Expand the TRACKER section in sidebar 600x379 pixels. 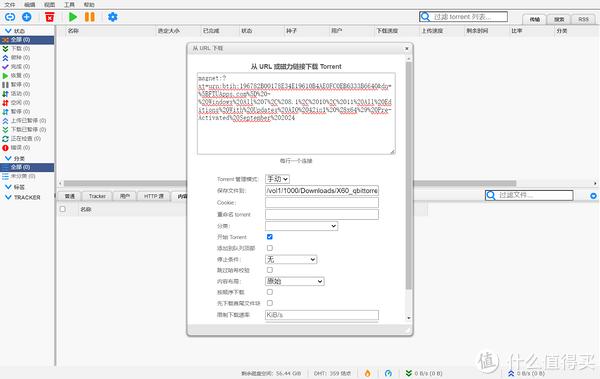[8, 197]
